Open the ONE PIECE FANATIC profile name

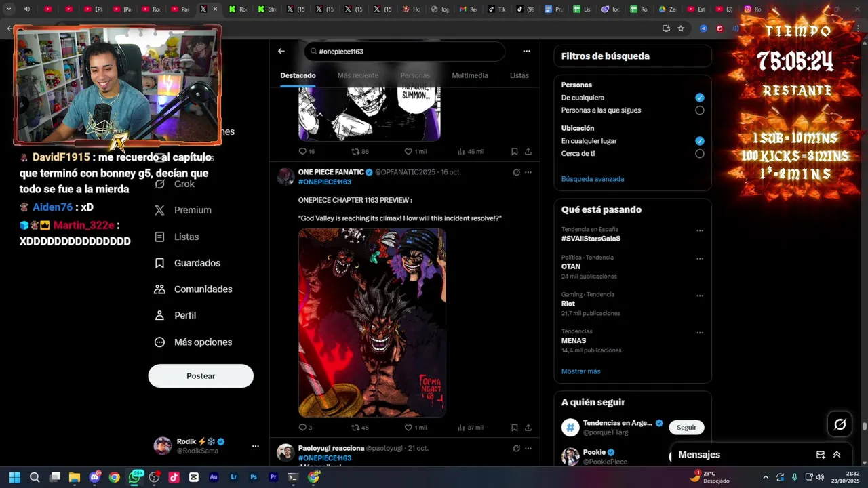(x=331, y=172)
